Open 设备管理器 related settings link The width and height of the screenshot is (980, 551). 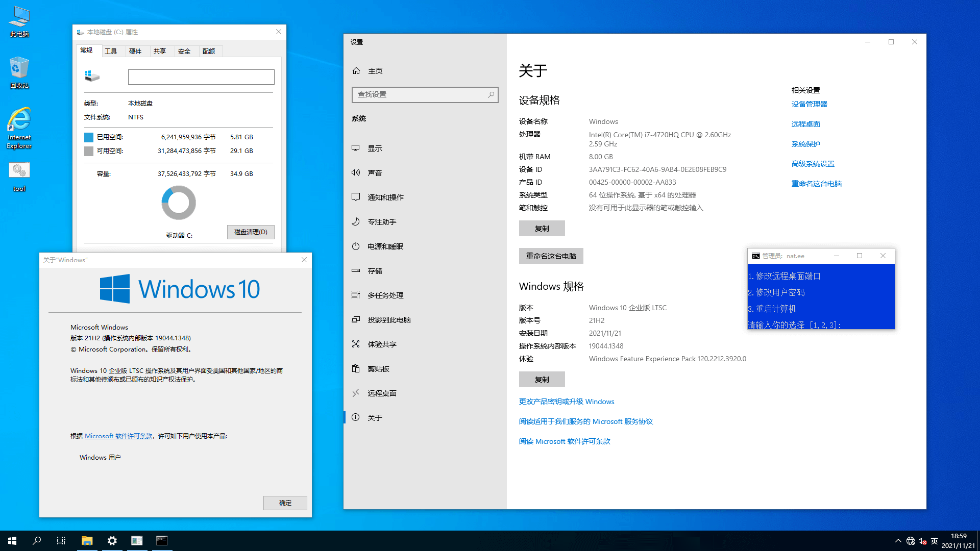pyautogui.click(x=809, y=104)
